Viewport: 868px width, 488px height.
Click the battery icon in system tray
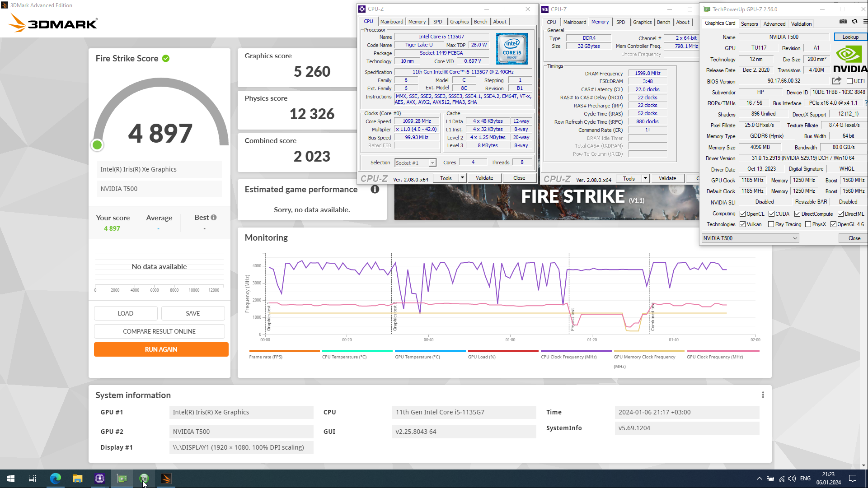(x=770, y=479)
